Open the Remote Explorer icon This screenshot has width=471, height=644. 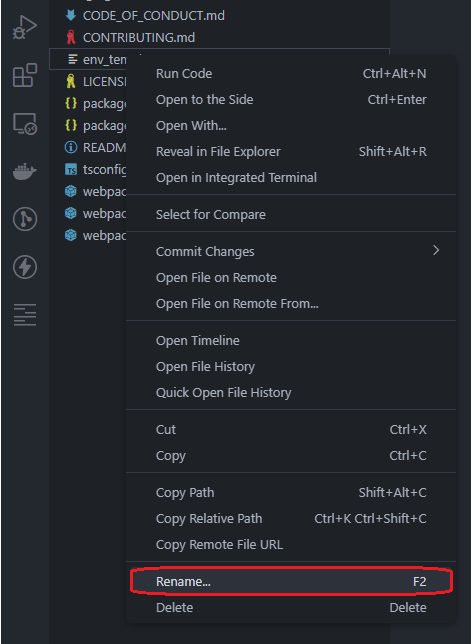25,124
